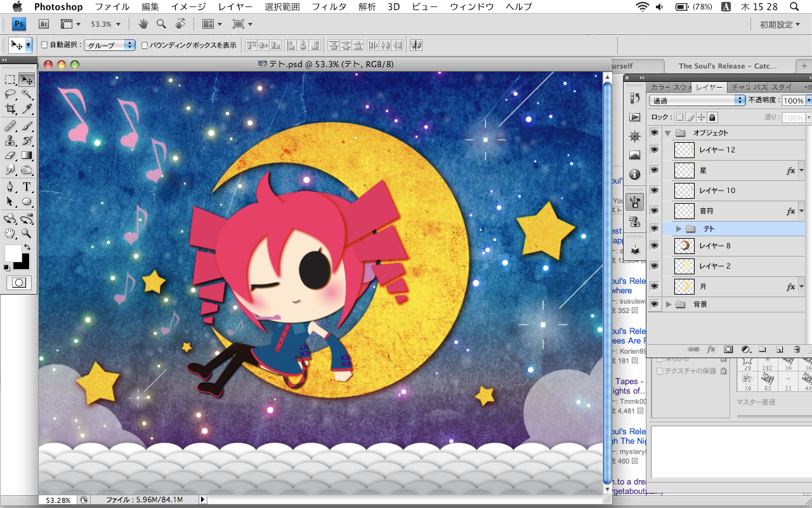Viewport: 812px width, 508px height.
Task: Toggle the lock all button in Layers panel
Action: (x=712, y=117)
